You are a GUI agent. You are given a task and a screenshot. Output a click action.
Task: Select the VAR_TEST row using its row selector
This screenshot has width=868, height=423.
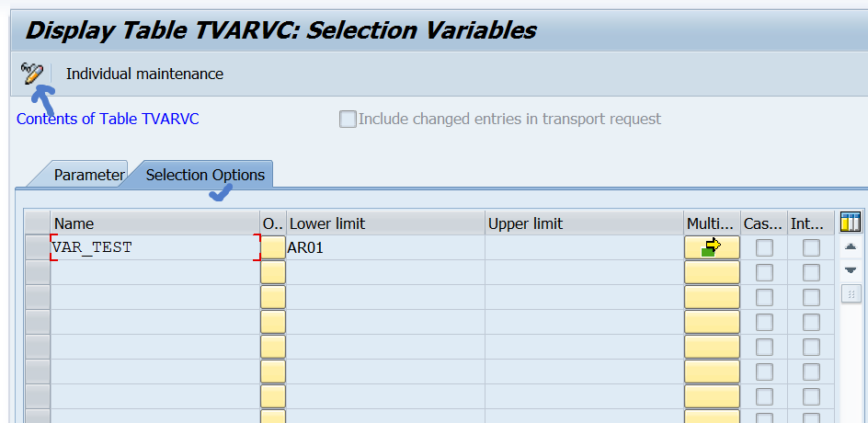coord(37,247)
